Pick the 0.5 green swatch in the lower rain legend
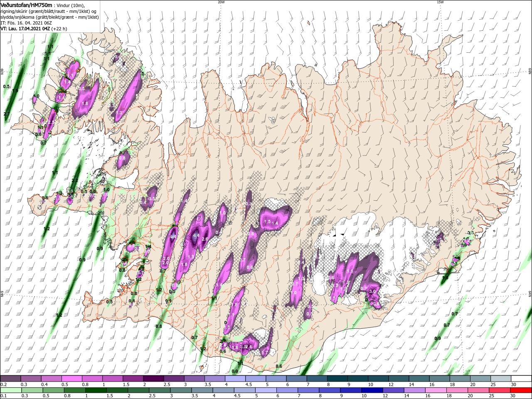 tap(53, 390)
